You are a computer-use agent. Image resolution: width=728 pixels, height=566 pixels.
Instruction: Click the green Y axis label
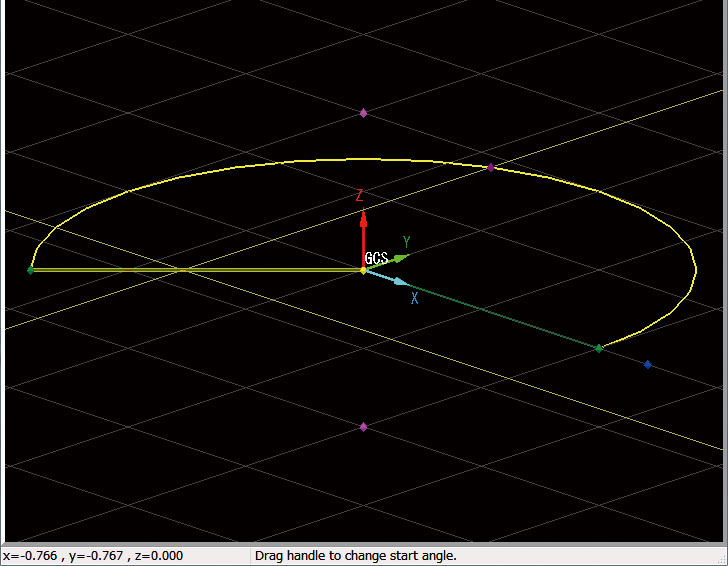coord(407,242)
